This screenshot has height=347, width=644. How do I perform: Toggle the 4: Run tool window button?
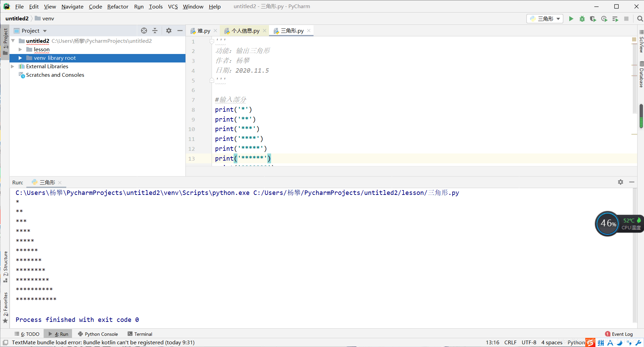(x=58, y=334)
